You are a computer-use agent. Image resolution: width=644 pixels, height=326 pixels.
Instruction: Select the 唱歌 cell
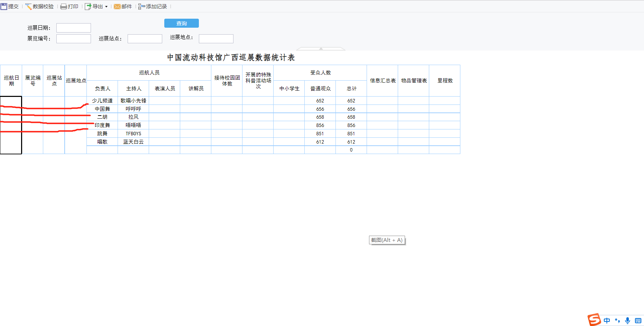pyautogui.click(x=102, y=142)
